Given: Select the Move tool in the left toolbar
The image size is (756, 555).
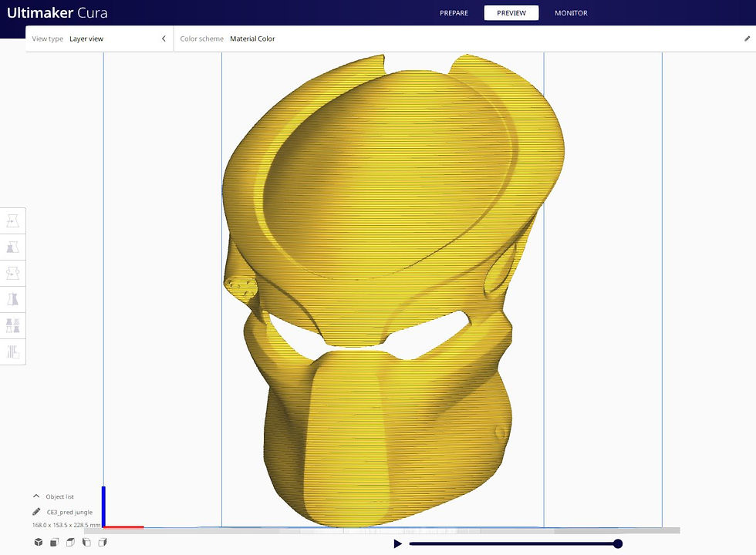Looking at the screenshot, I should pyautogui.click(x=12, y=221).
